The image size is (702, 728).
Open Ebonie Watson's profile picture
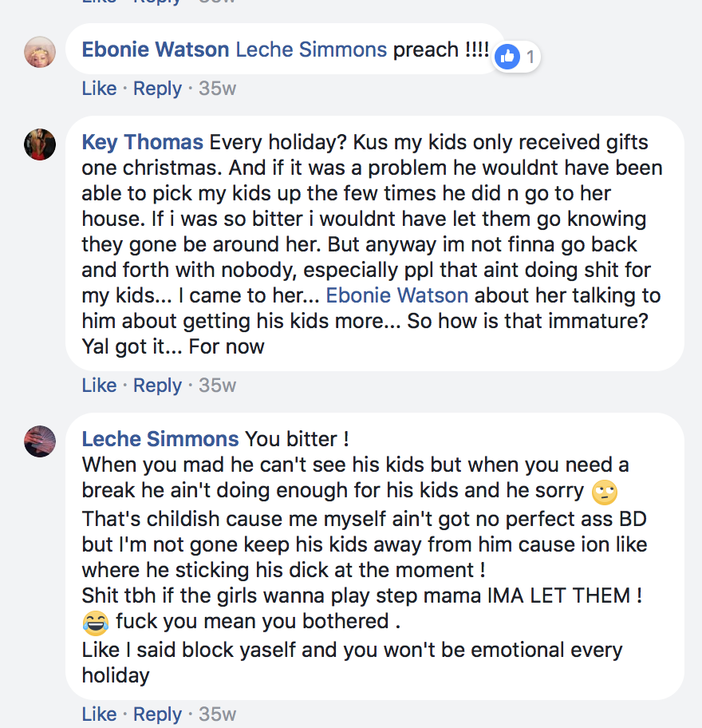pos(40,52)
